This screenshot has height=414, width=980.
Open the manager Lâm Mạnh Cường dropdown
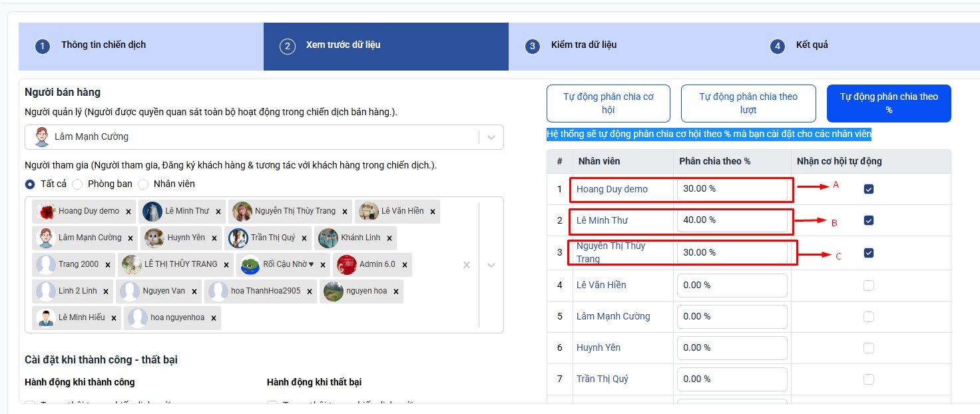pyautogui.click(x=491, y=137)
